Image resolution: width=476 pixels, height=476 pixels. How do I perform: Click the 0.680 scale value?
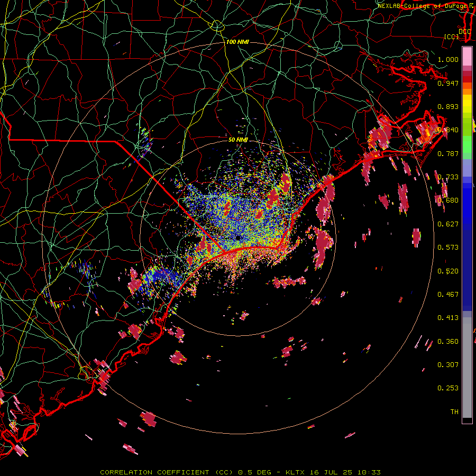pos(448,200)
